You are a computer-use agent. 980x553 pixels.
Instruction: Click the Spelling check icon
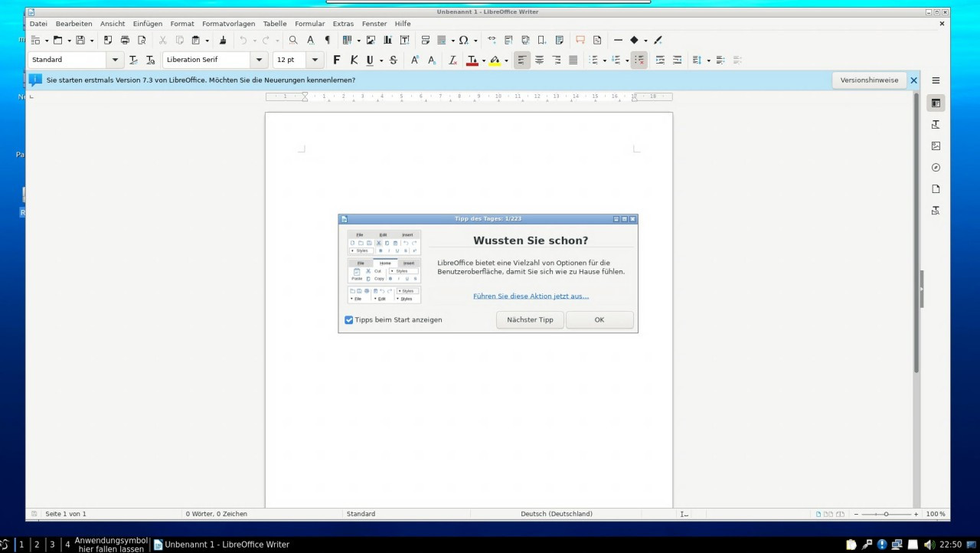(310, 40)
